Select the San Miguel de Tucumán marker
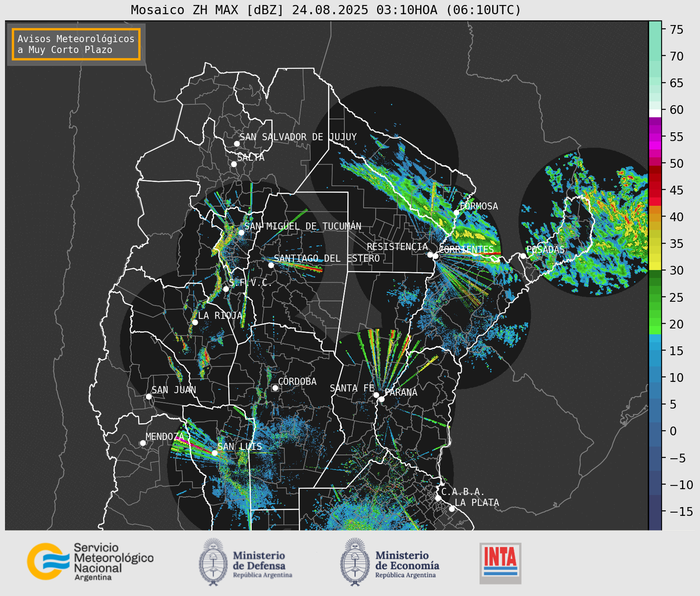This screenshot has width=700, height=596. pos(241,232)
